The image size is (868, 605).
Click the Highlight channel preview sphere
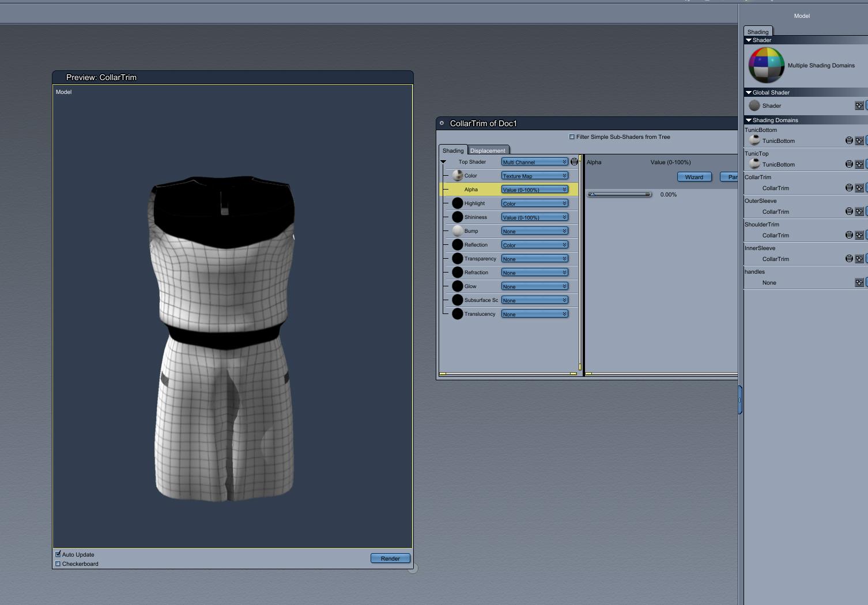(x=458, y=203)
